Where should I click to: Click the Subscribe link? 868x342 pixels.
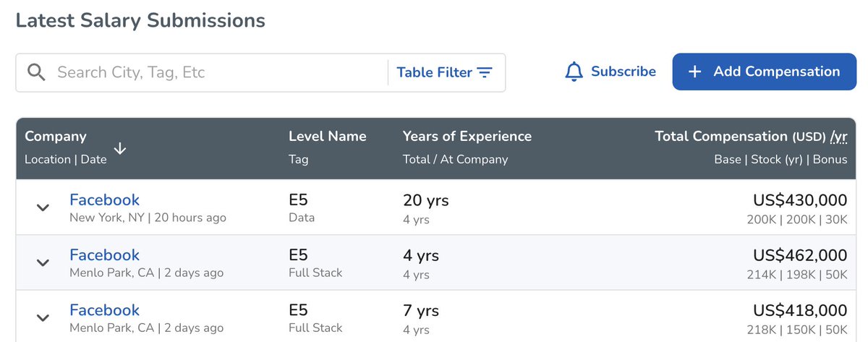(x=623, y=72)
